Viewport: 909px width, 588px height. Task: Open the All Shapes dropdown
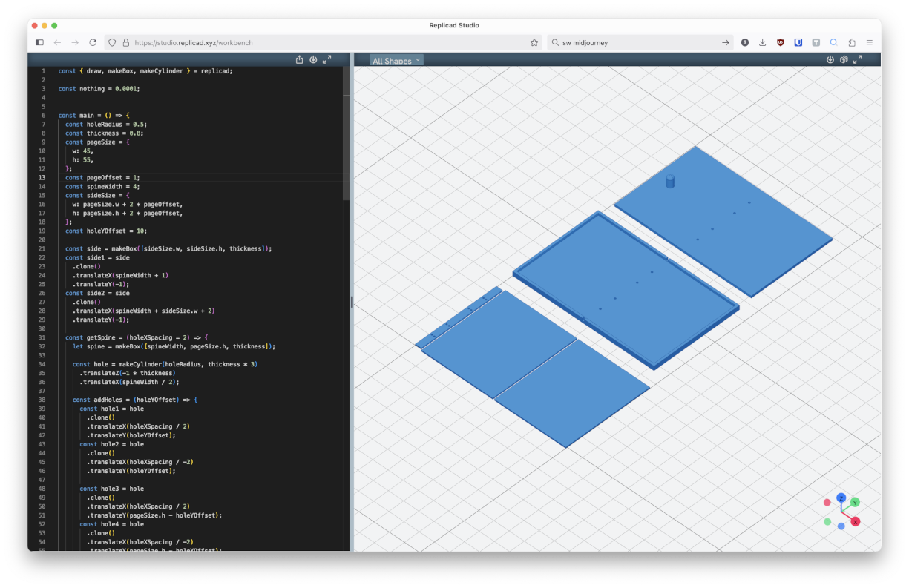click(396, 60)
